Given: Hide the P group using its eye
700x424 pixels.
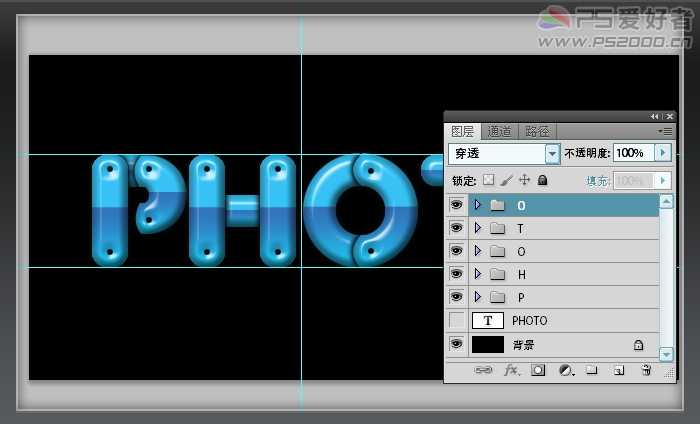Looking at the screenshot, I should tap(456, 296).
